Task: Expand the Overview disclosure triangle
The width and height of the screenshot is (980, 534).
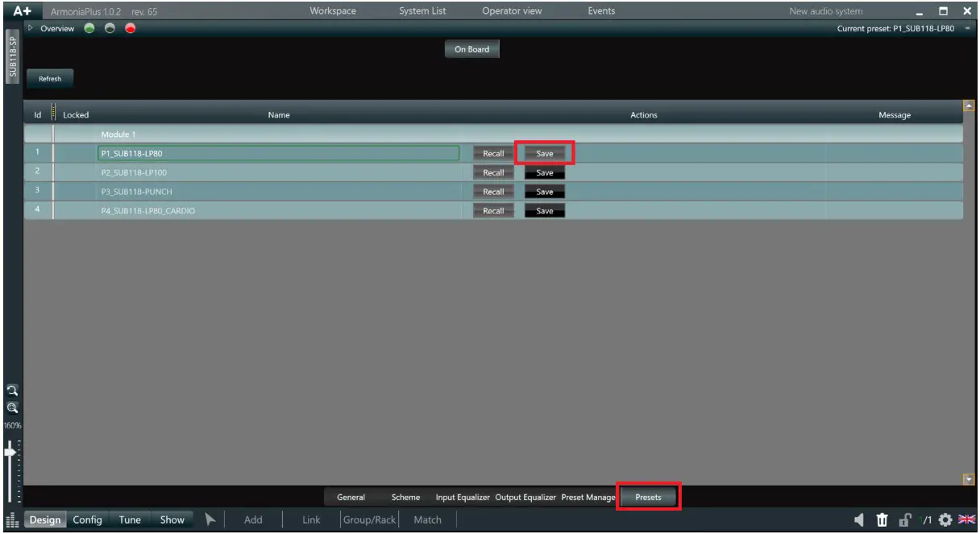Action: 31,29
